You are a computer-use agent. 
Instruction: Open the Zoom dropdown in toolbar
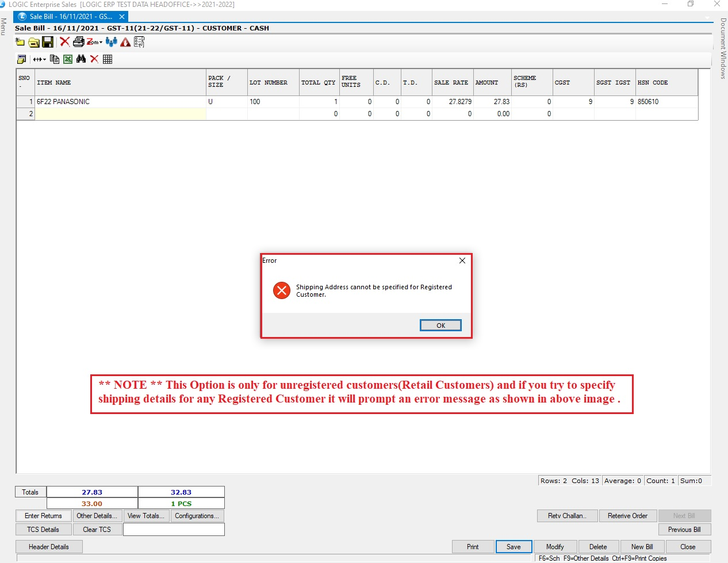point(95,42)
